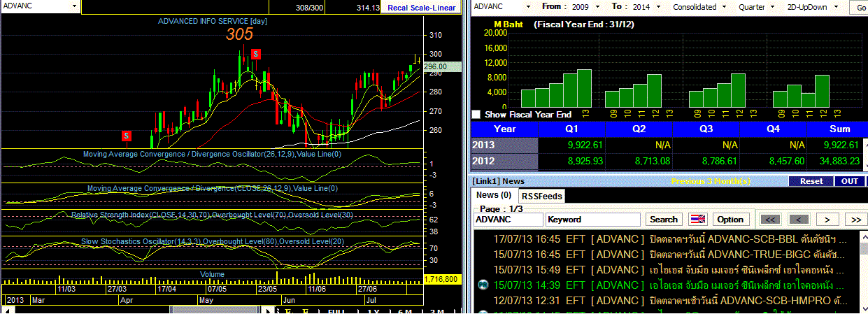Screen dimensions: 868x314
Task: Click the Relative Strength Index indicator title
Action: coord(213,215)
